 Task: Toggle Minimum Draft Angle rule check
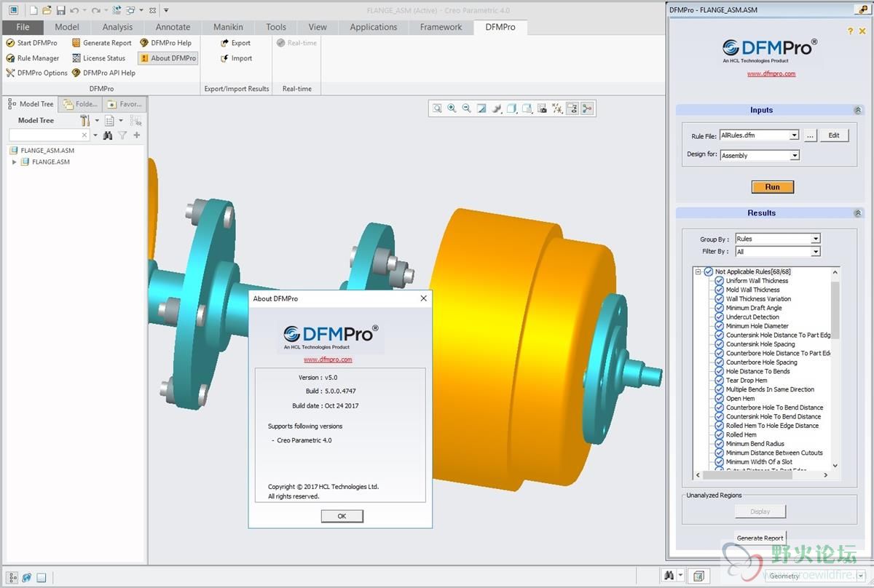[x=720, y=308]
